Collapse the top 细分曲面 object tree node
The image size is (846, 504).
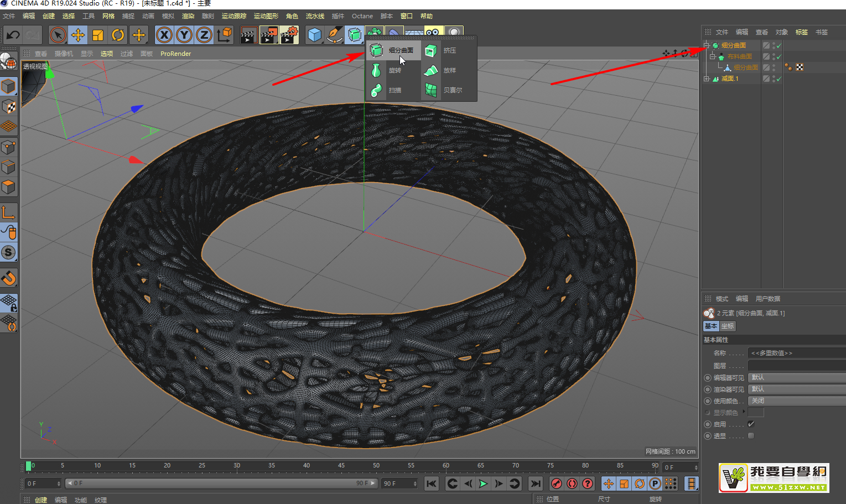pyautogui.click(x=707, y=45)
